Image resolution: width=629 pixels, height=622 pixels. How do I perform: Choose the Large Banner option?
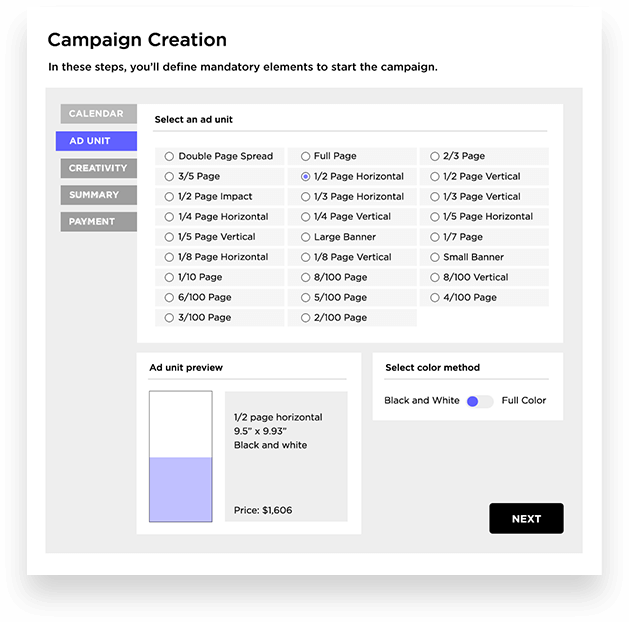(x=305, y=237)
